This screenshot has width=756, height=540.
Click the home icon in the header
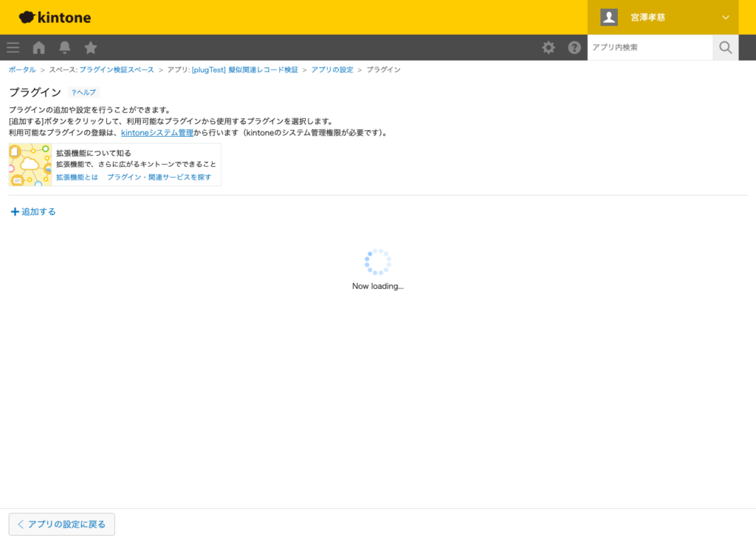tap(38, 47)
